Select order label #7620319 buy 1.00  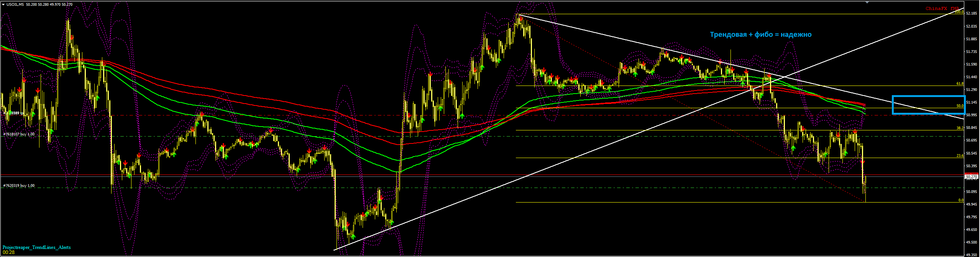click(19, 186)
